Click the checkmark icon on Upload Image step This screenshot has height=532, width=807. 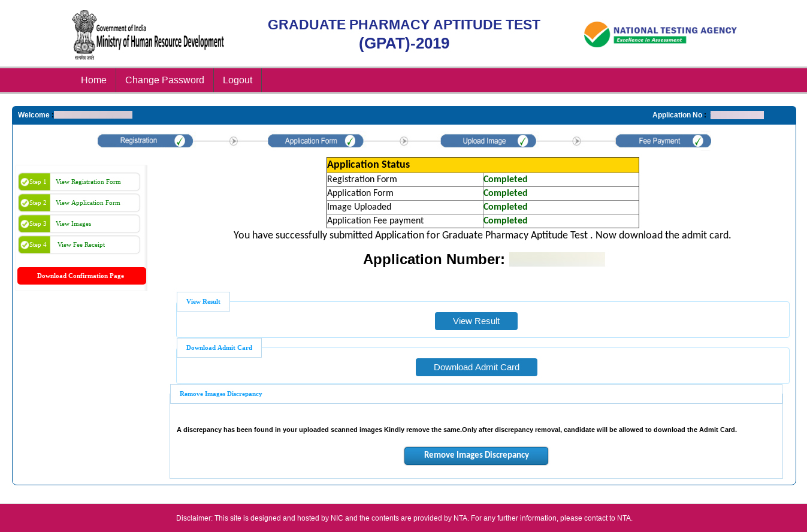[x=523, y=140]
